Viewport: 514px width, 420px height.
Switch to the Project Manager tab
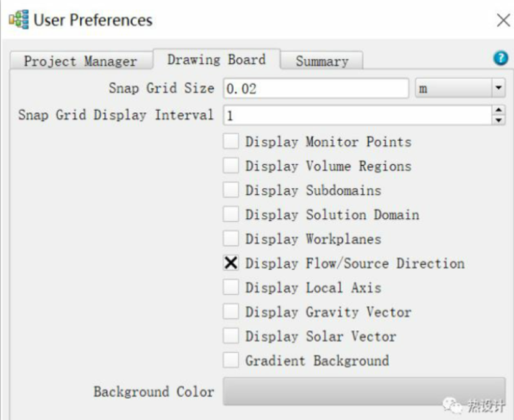coord(80,61)
